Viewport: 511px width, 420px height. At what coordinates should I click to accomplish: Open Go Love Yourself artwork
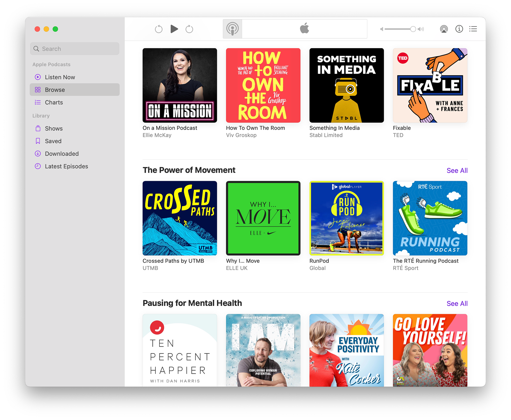click(x=430, y=350)
